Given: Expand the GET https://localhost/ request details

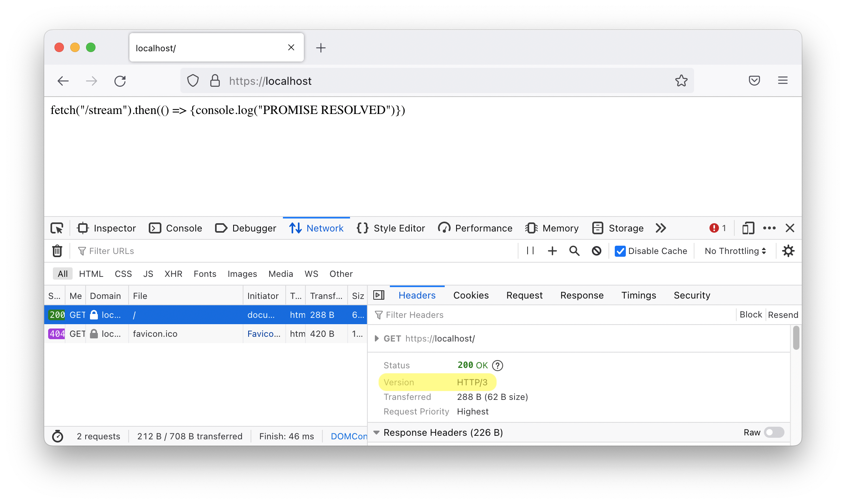Looking at the screenshot, I should pyautogui.click(x=376, y=338).
